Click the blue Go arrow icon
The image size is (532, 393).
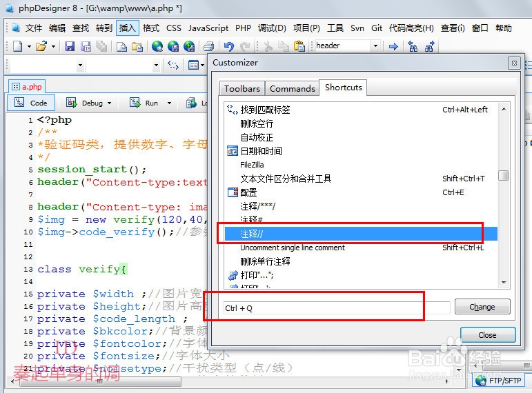[393, 46]
